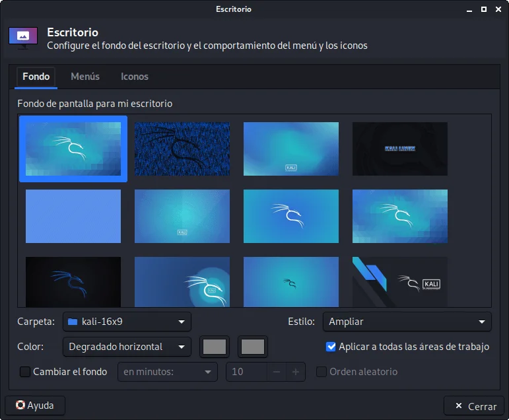Choose the plain solid blue wallpaper
Screen dimensions: 509x420
73,217
